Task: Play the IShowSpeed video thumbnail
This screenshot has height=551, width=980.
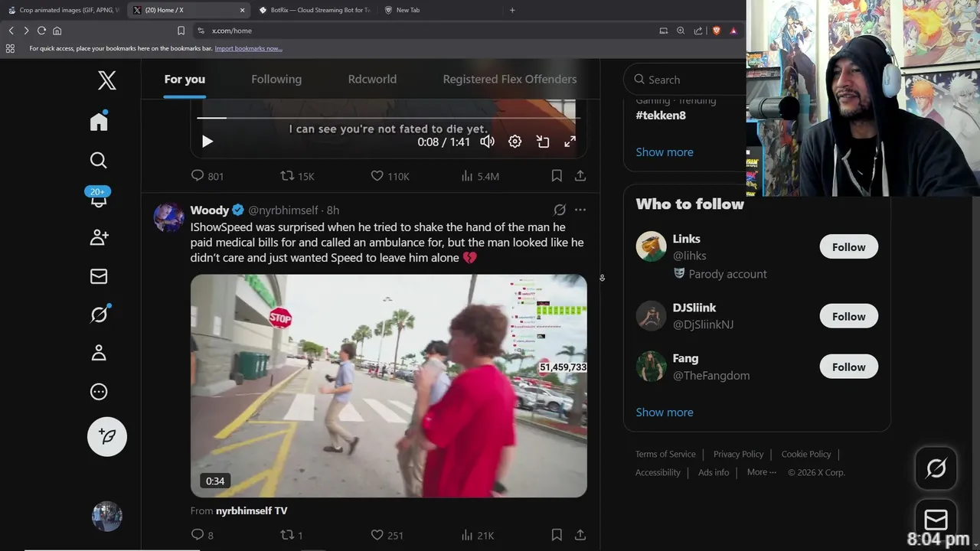Action: pyautogui.click(x=389, y=386)
